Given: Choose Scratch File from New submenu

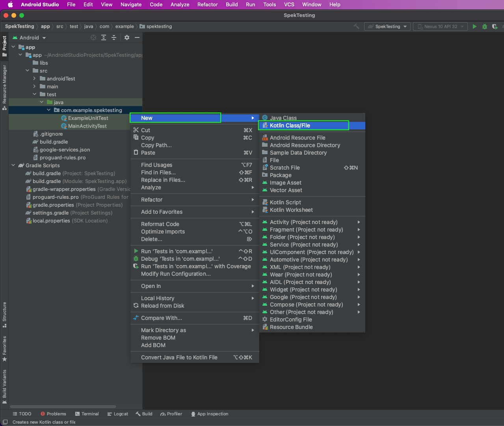Looking at the screenshot, I should pos(312,168).
